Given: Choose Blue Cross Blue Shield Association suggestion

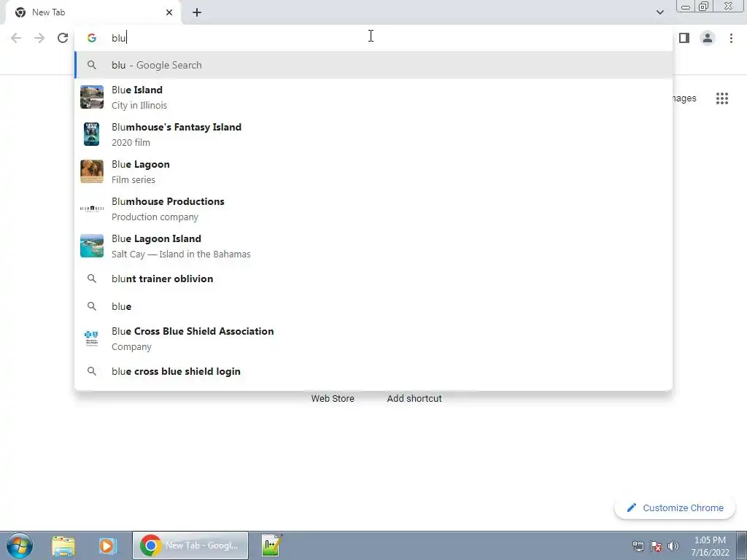Looking at the screenshot, I should tap(373, 338).
